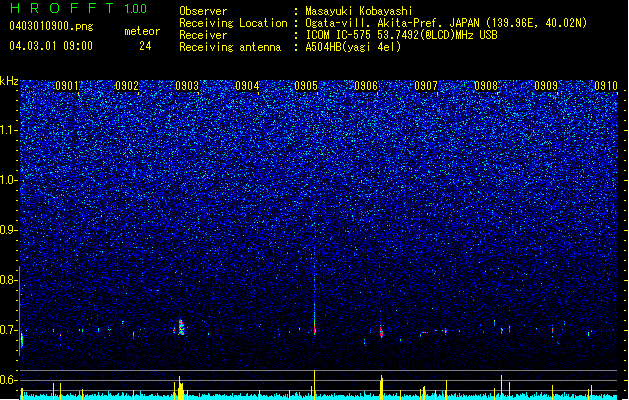This screenshot has height=400, width=629.
Task: Click the 0905 time marker
Action: click(x=306, y=86)
